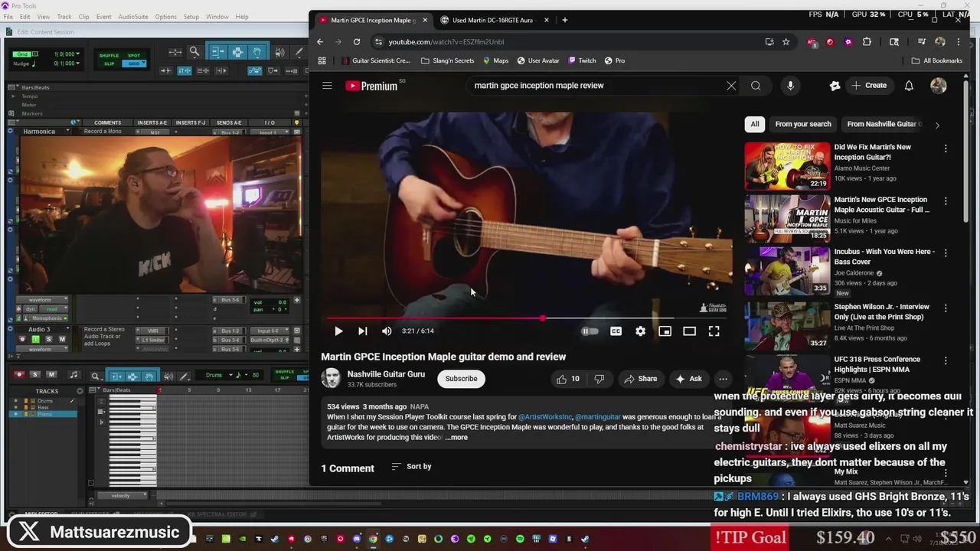Mute the Audio 3 track
Screen dimensions: 980x551
tap(63, 339)
